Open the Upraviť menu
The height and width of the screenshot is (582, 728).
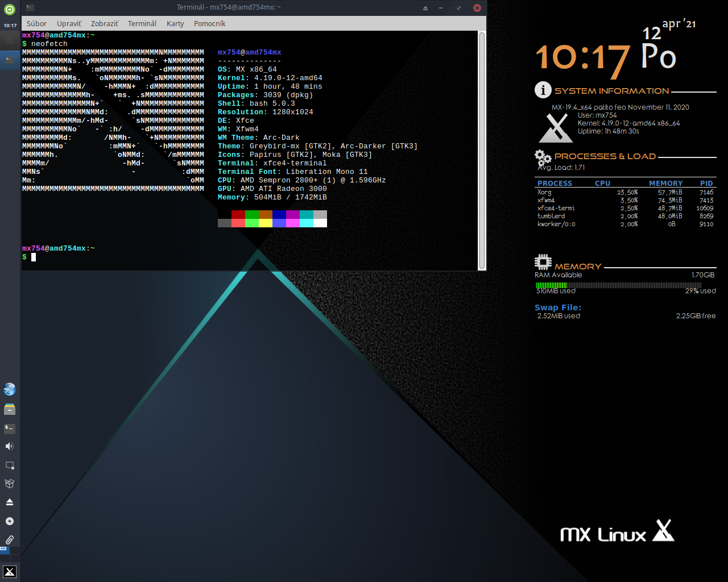[x=69, y=23]
